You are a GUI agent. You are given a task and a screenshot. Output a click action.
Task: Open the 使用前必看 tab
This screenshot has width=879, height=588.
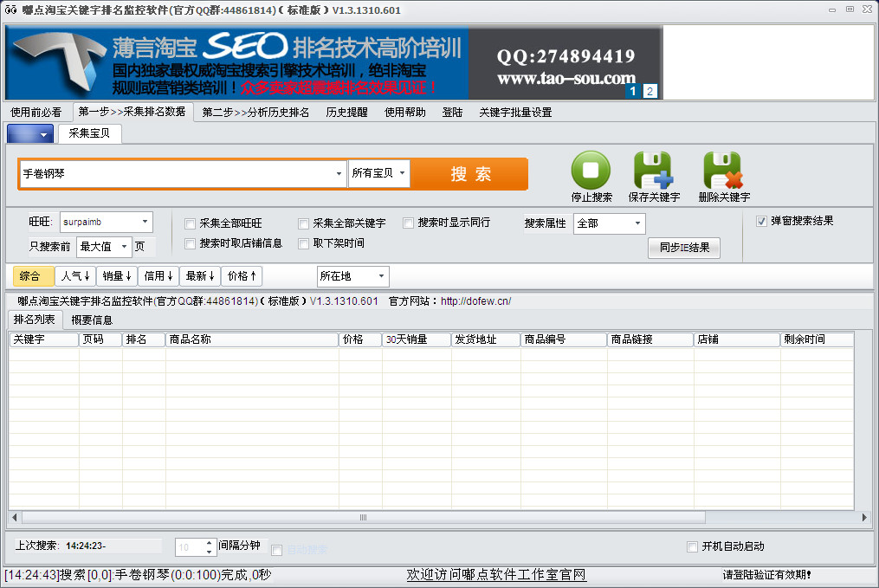(36, 112)
